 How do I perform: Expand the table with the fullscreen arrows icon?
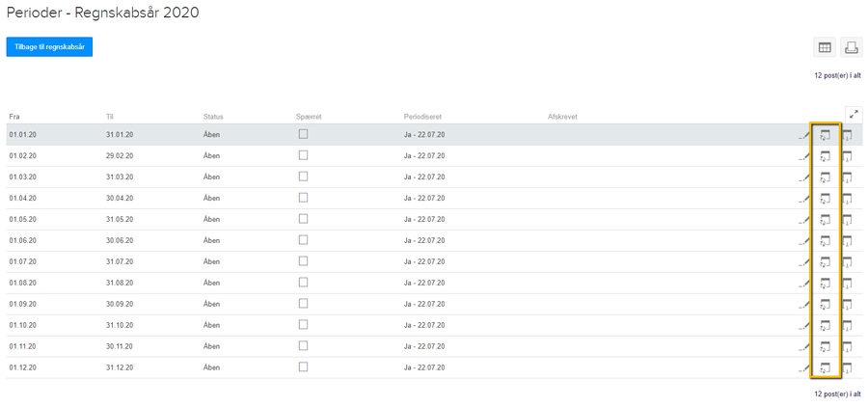[x=854, y=114]
